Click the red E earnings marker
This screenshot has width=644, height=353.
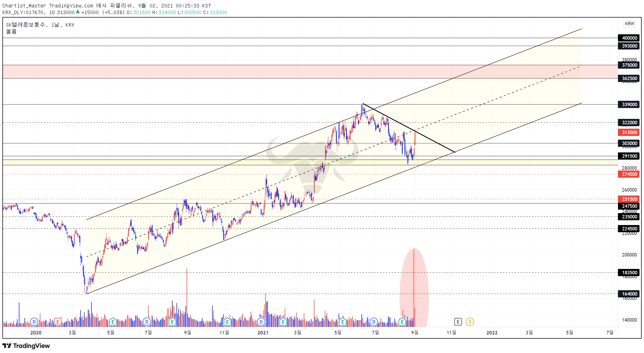58,322
